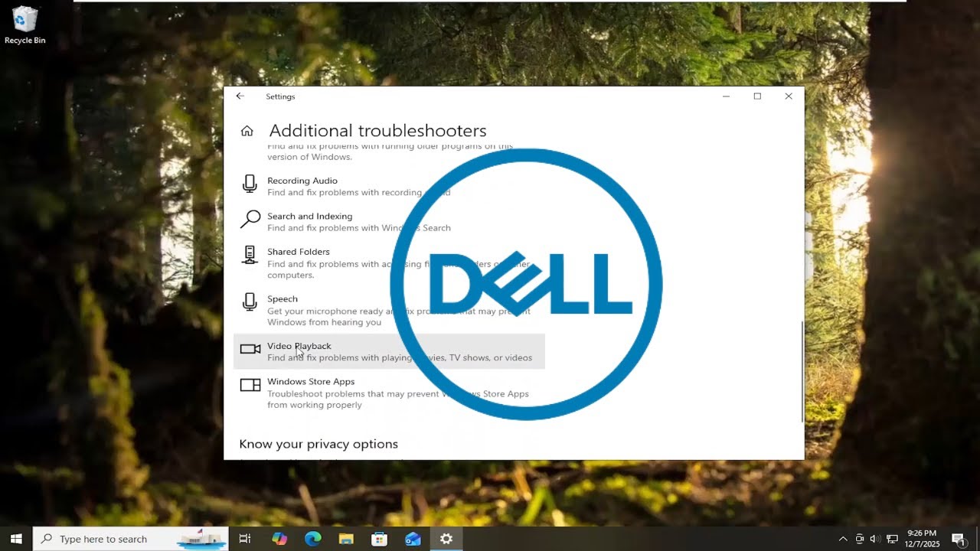Open the notification Action Center icon
Viewport: 980px width, 551px height.
pyautogui.click(x=958, y=539)
